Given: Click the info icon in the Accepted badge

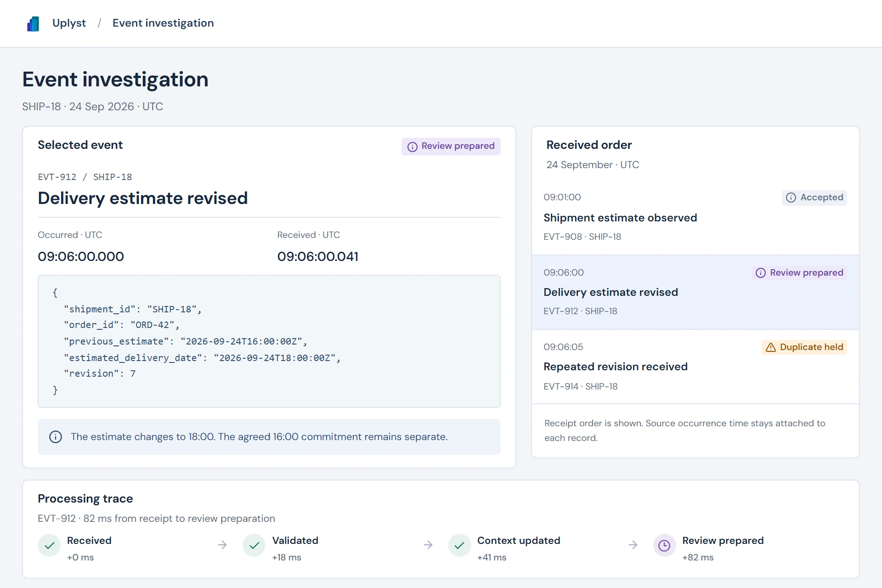Looking at the screenshot, I should 791,198.
